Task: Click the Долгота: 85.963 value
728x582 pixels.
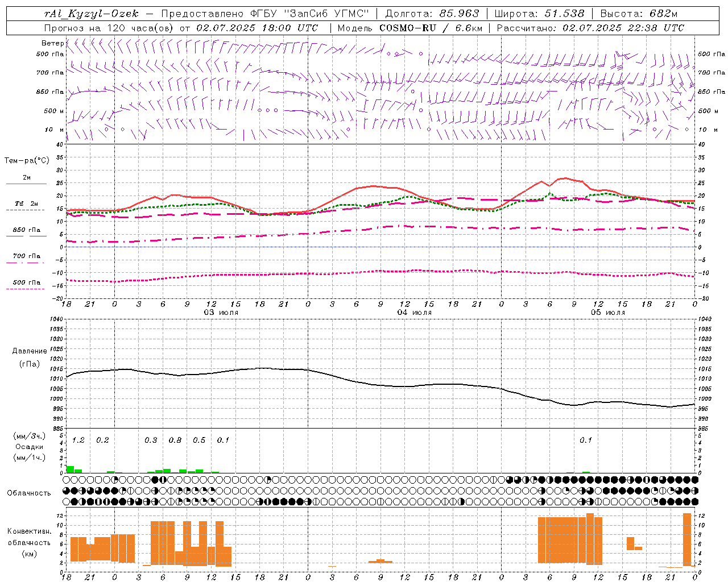Action: (432, 14)
